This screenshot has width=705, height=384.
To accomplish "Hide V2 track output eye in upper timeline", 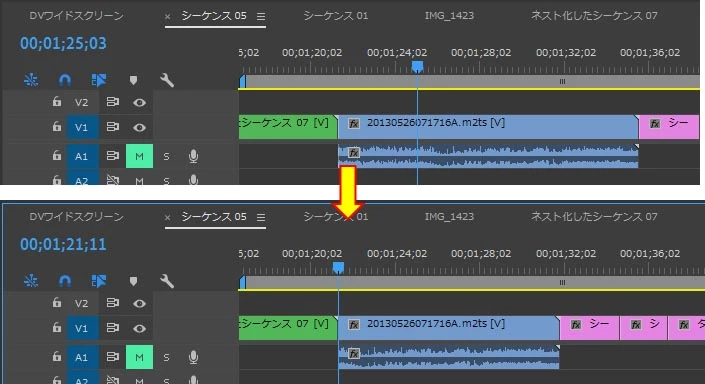I will click(139, 103).
